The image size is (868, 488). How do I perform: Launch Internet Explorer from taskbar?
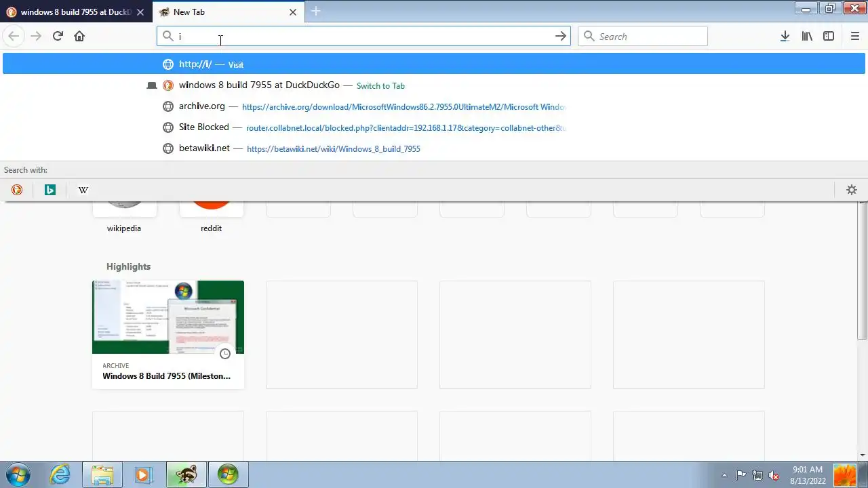pos(60,474)
